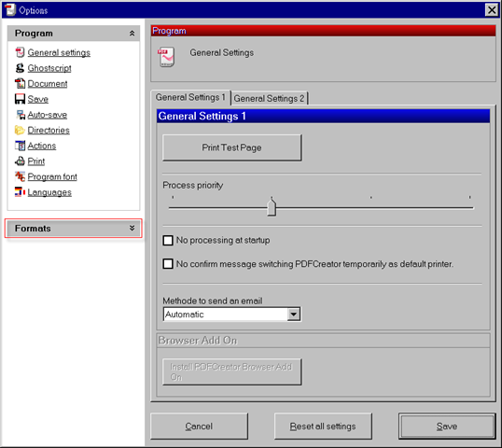This screenshot has width=502, height=448.
Task: Enable No processing at startup checkbox
Action: (168, 240)
